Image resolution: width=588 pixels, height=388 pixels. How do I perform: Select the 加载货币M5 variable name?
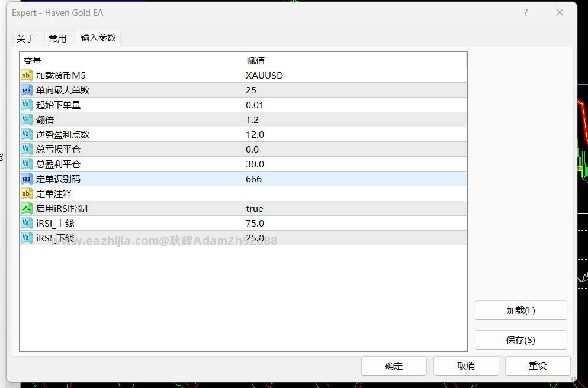click(x=61, y=75)
